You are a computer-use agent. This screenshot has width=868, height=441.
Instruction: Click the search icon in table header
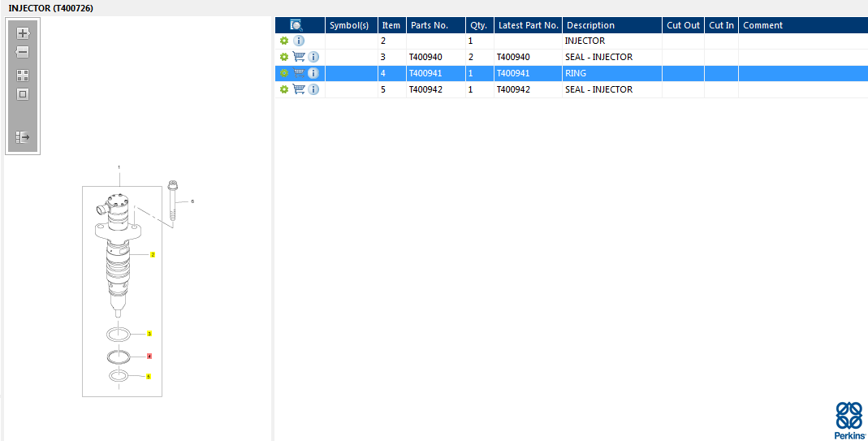click(x=296, y=25)
